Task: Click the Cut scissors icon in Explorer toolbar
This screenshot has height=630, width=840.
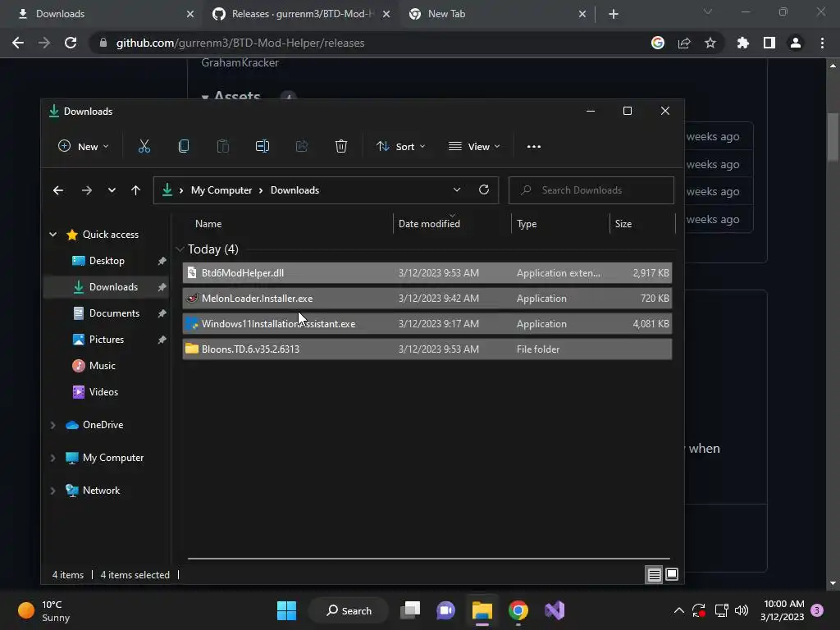Action: [x=144, y=146]
